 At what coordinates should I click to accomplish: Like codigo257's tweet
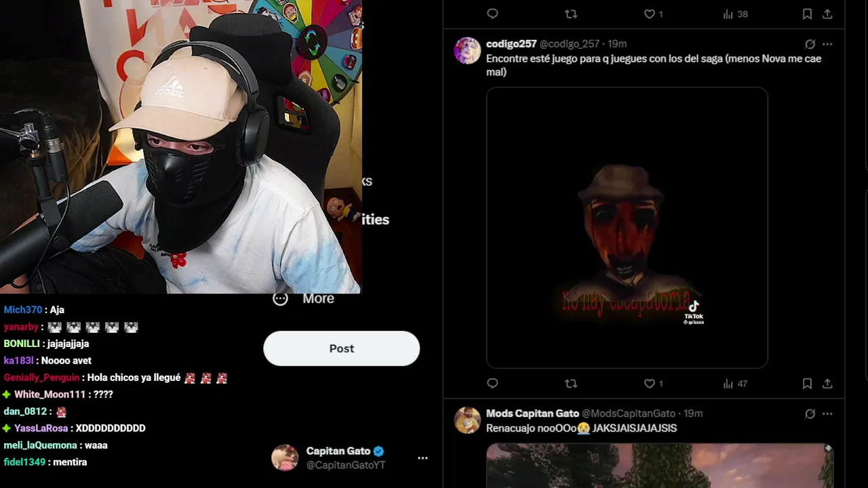click(653, 384)
